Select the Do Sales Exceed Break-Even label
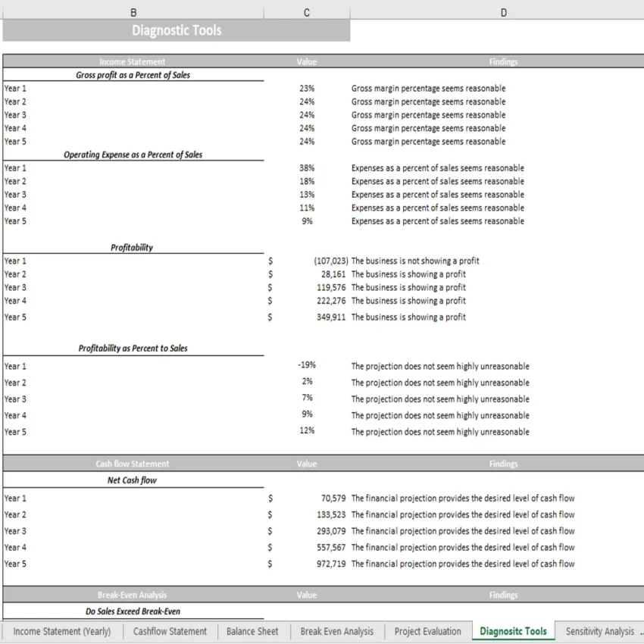644x644 pixels. (133, 611)
